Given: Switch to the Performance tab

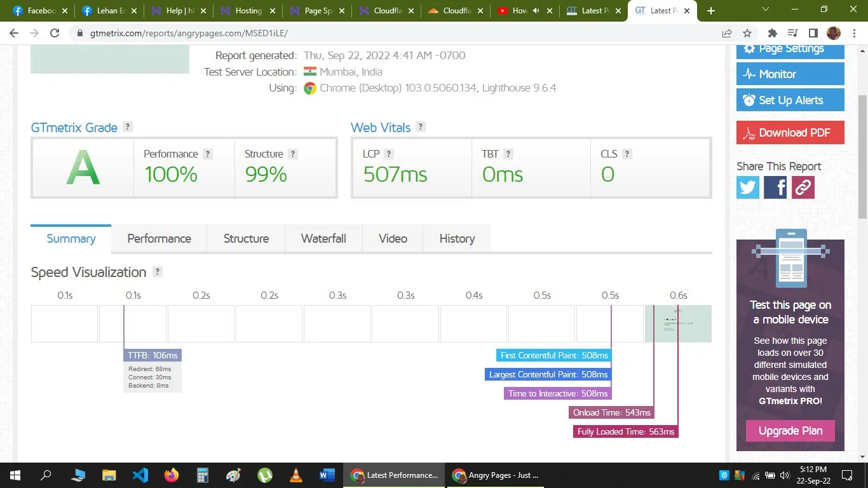Looking at the screenshot, I should click(x=159, y=238).
